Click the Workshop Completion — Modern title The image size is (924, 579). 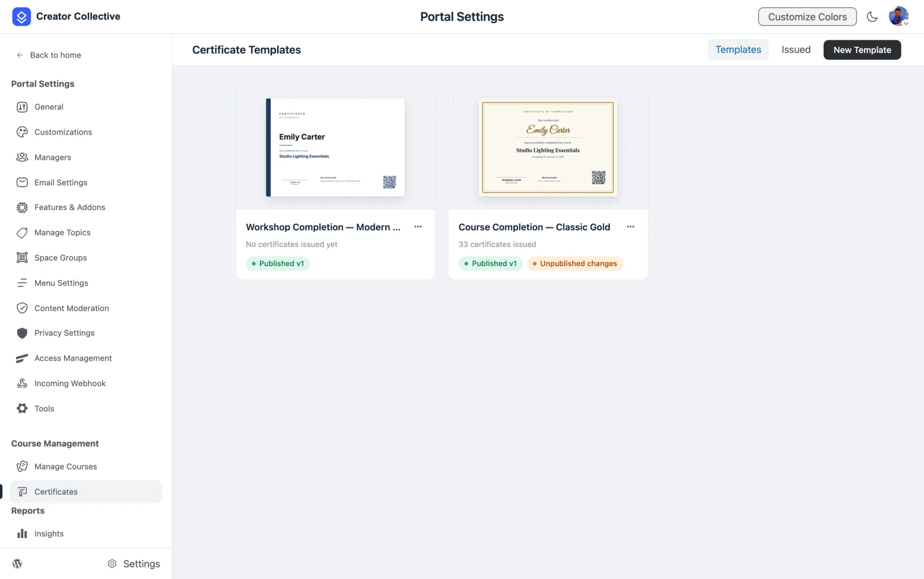tap(323, 227)
